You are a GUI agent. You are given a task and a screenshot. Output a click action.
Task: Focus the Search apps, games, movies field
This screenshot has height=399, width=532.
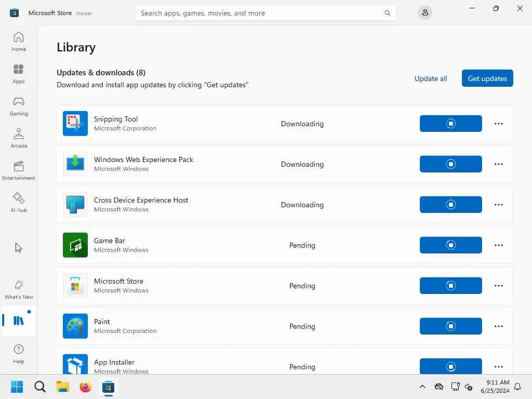[x=265, y=13]
